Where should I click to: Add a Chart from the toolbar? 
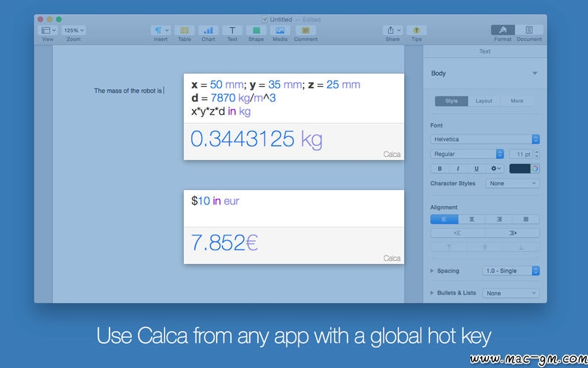[x=209, y=30]
